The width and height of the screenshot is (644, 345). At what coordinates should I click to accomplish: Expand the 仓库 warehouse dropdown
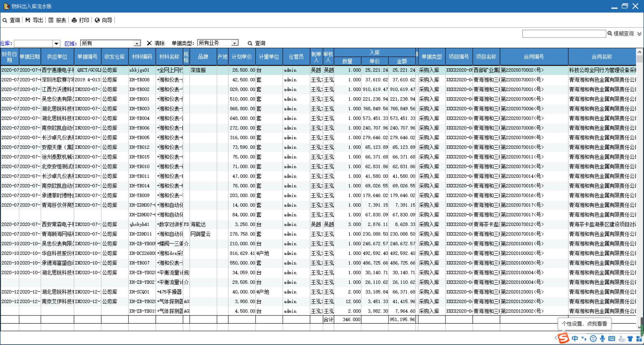pos(56,44)
